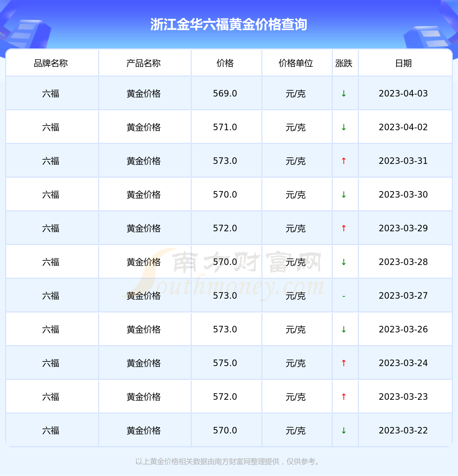Viewport: 458px width, 476px height.
Task: Click the dash indicator for 2023-03-27
Action: (344, 296)
